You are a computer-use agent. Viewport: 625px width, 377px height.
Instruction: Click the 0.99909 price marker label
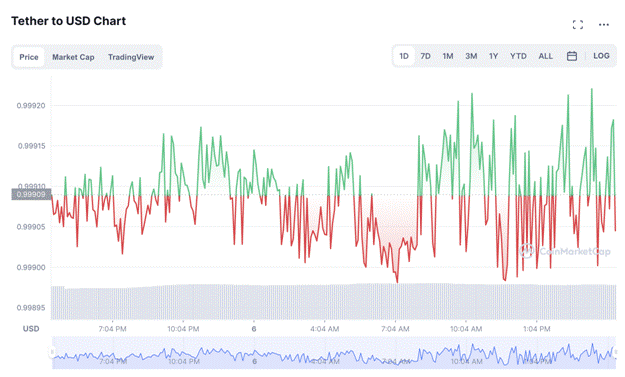tap(31, 194)
